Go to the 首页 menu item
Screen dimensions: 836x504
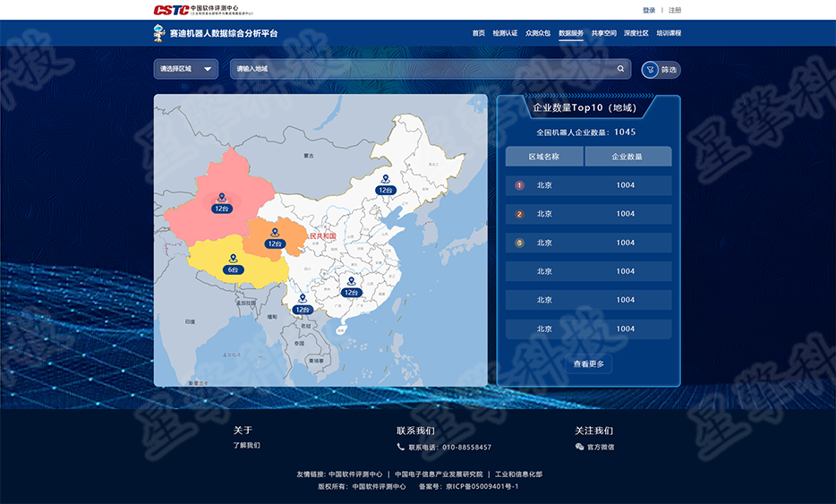pos(478,33)
